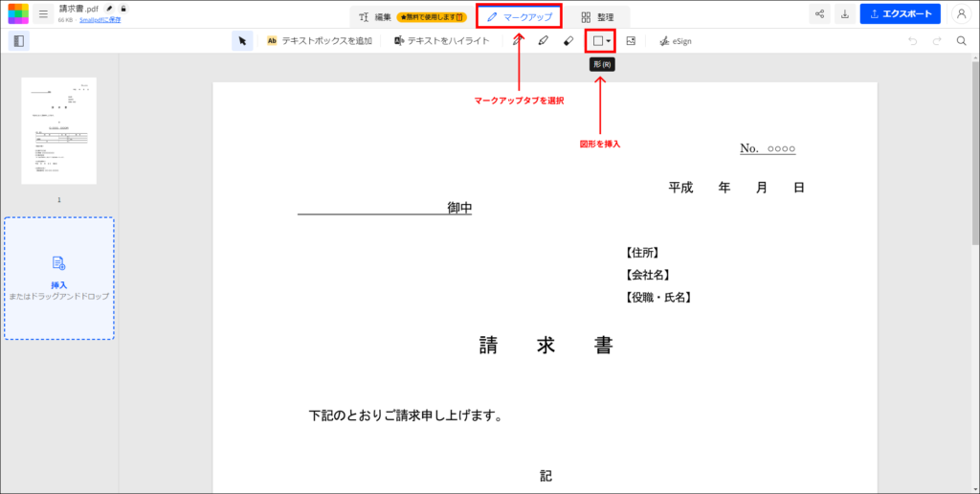
Task: Select the highlighter marker tool
Action: pyautogui.click(x=544, y=40)
